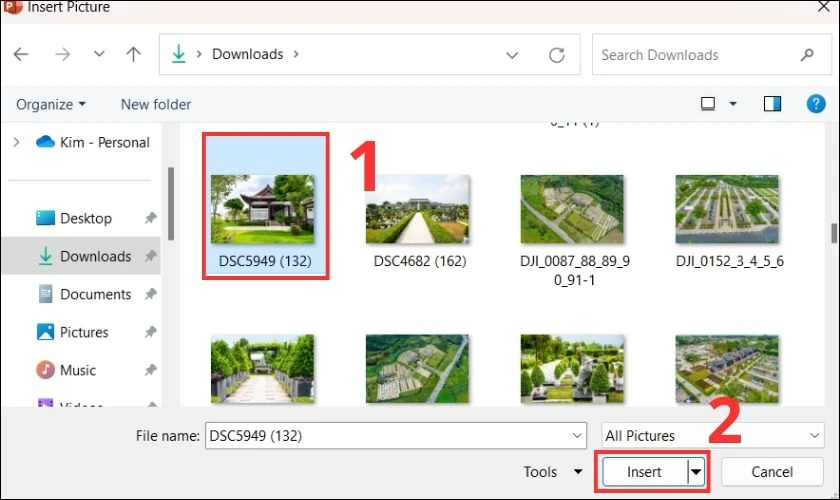Viewport: 840px width, 500px height.
Task: Open recent locations chevron beside forward arrow
Action: [x=99, y=54]
